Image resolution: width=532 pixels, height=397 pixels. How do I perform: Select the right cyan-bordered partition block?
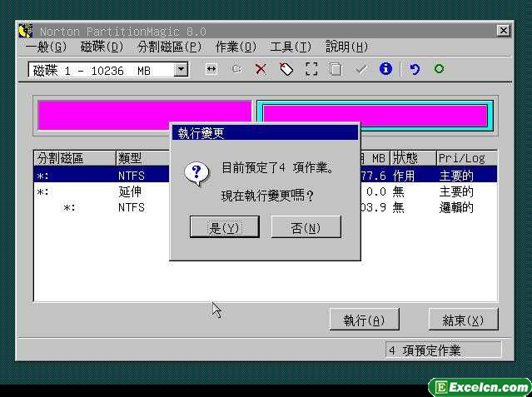375,116
